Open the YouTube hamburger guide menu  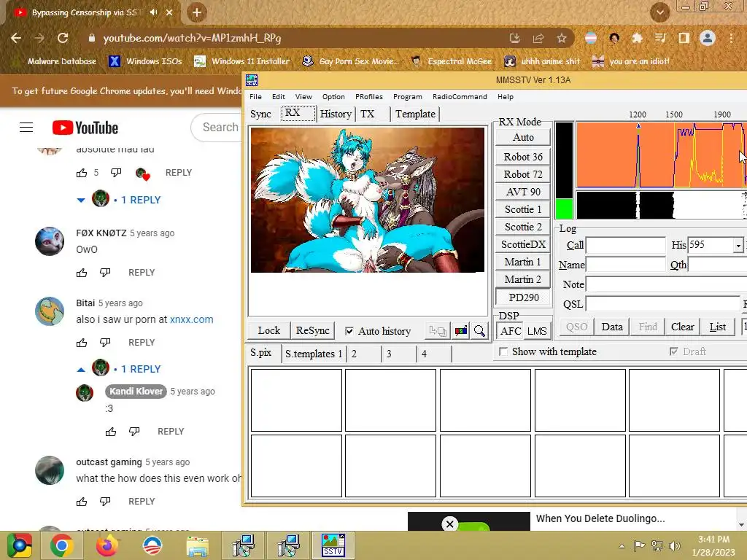click(26, 127)
